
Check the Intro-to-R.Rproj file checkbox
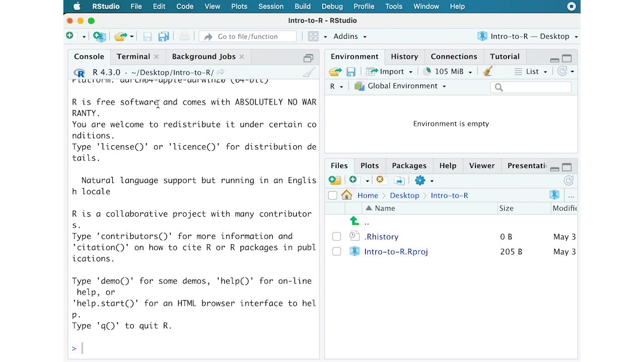click(337, 252)
